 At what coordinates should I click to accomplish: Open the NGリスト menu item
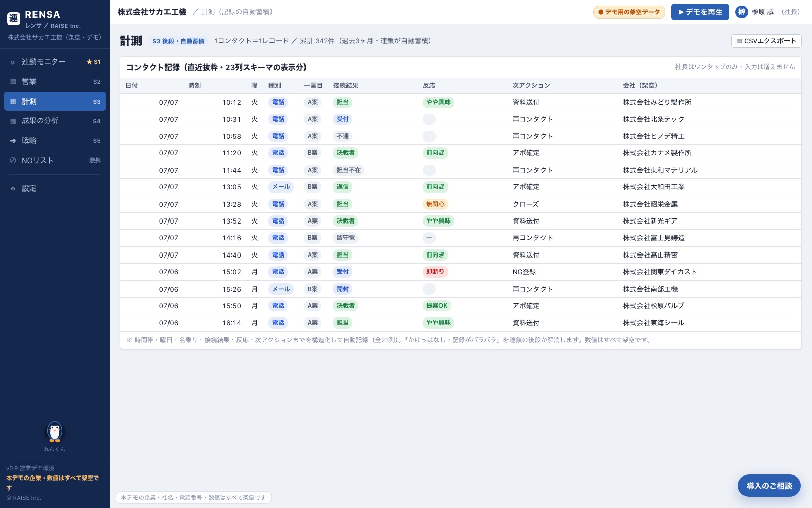point(55,161)
